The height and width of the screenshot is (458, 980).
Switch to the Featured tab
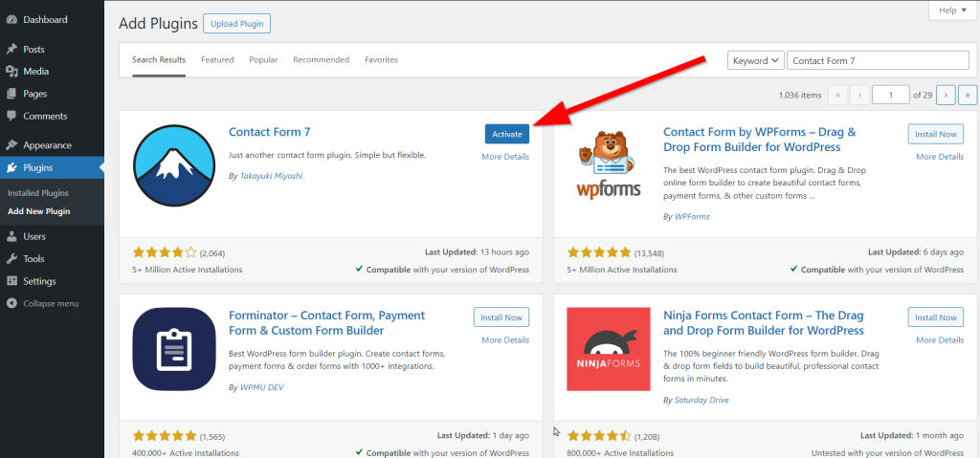[x=217, y=60]
